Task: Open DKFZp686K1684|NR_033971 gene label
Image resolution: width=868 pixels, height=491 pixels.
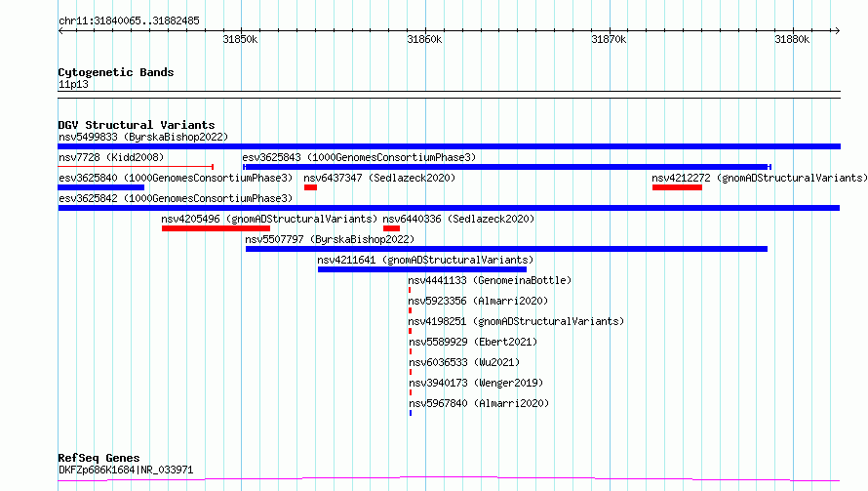Action: click(x=126, y=470)
